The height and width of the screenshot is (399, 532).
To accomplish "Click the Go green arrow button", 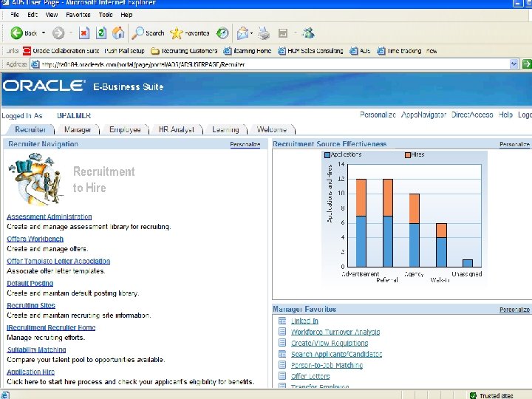I will [x=527, y=64].
